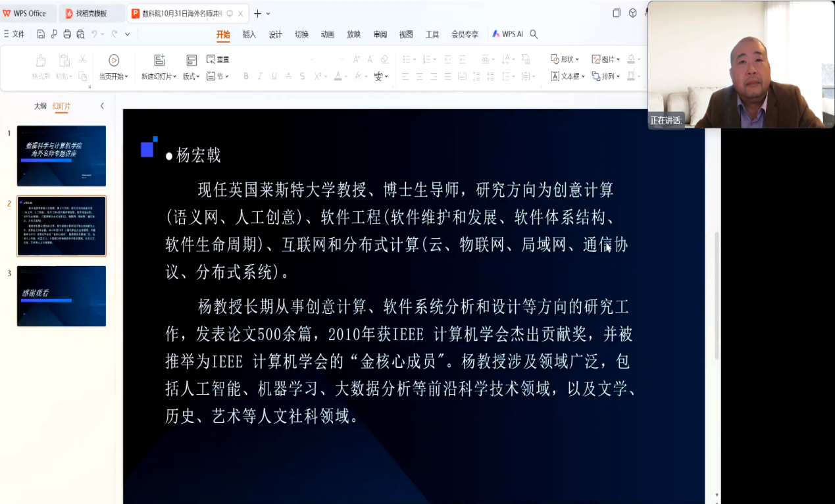Switch to the 大纲 (Outline) sidebar tab
Image resolution: width=835 pixels, height=504 pixels.
41,105
